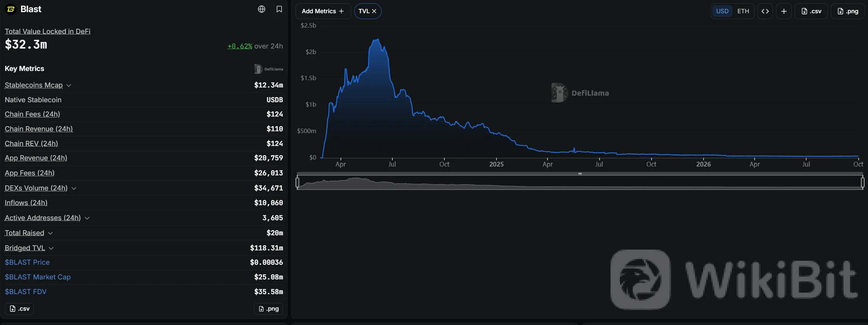Expand the Total Raised row
Image resolution: width=868 pixels, height=325 pixels.
[50, 233]
